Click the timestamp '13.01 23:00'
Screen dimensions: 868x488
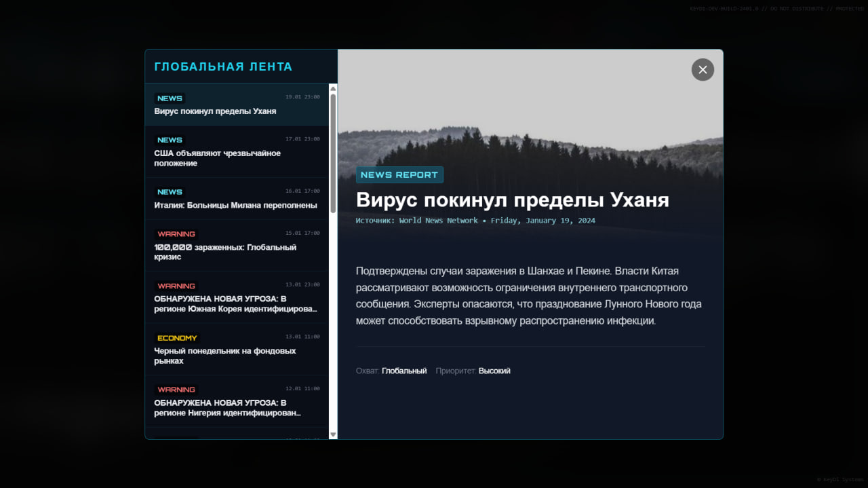point(302,284)
